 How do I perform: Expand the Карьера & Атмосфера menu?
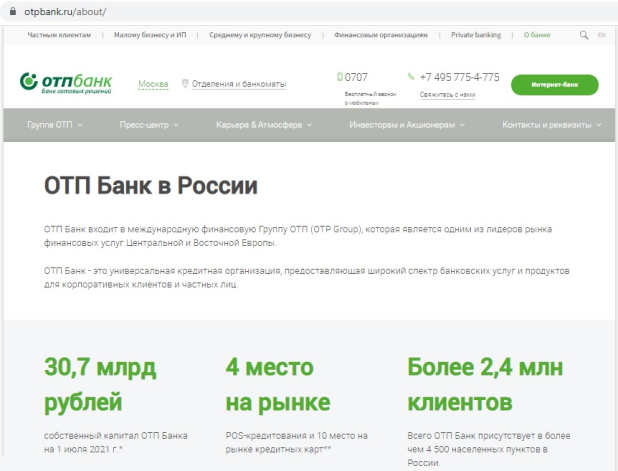pos(264,125)
